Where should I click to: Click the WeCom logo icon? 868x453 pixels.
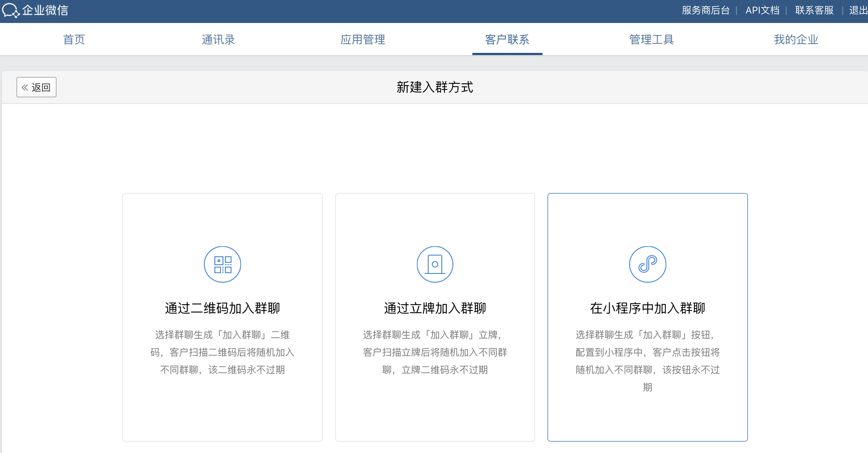tap(10, 10)
